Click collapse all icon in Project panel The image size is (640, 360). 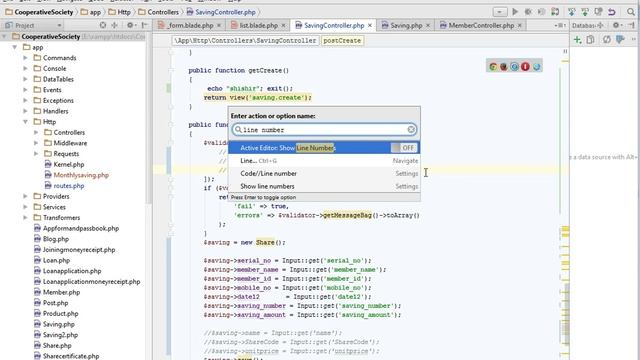[115, 25]
